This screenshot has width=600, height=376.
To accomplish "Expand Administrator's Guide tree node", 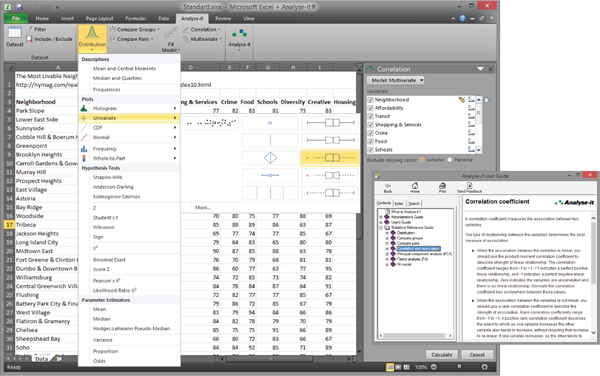I will [x=381, y=217].
